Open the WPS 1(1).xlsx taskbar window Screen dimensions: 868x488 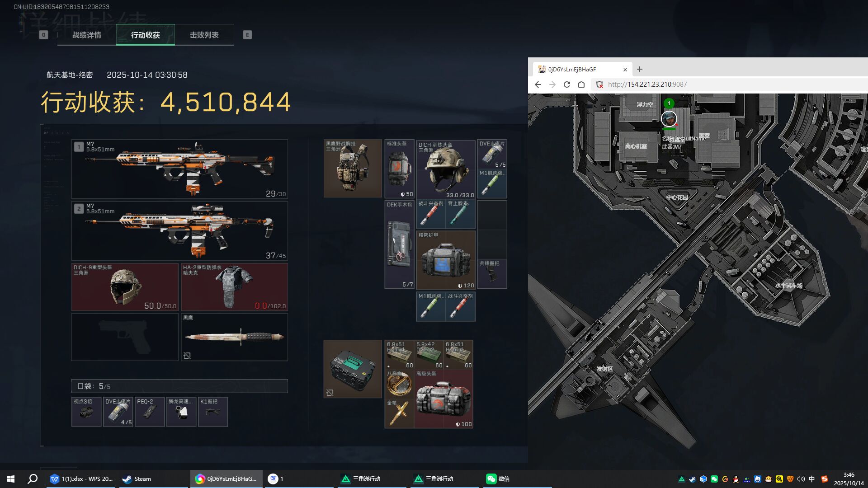click(82, 479)
